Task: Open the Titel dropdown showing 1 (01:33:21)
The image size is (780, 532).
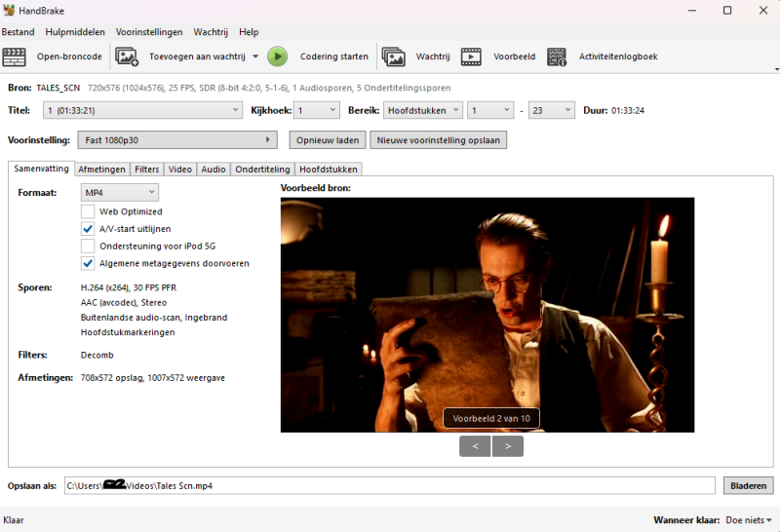Action: pyautogui.click(x=142, y=110)
